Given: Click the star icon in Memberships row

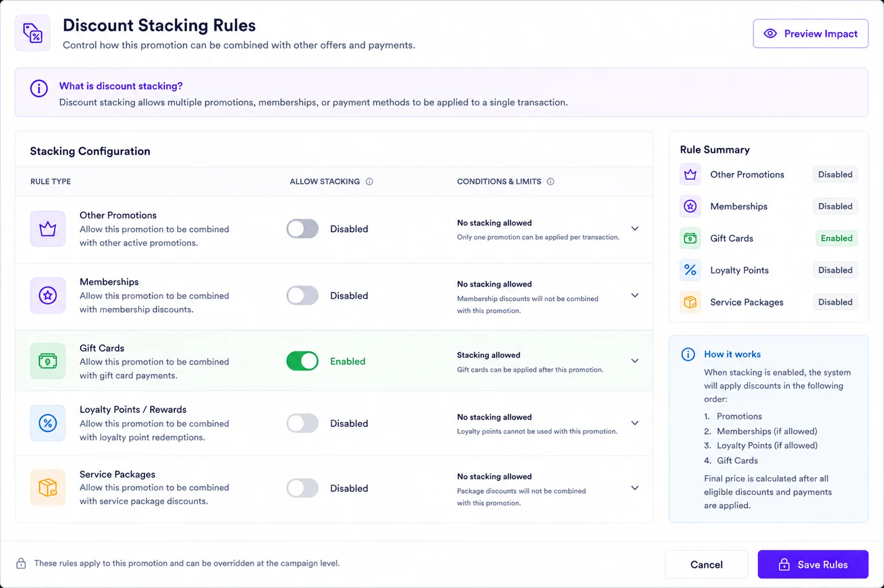Looking at the screenshot, I should 48,295.
